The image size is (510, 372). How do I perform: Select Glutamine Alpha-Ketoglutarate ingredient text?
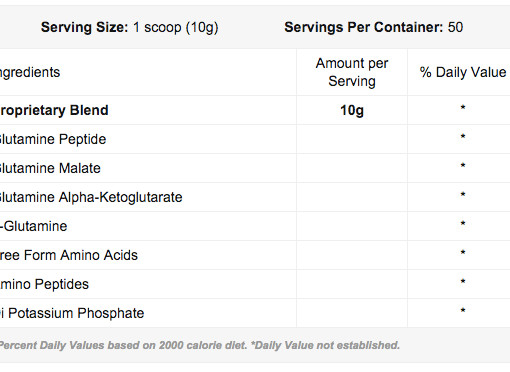pyautogui.click(x=91, y=197)
